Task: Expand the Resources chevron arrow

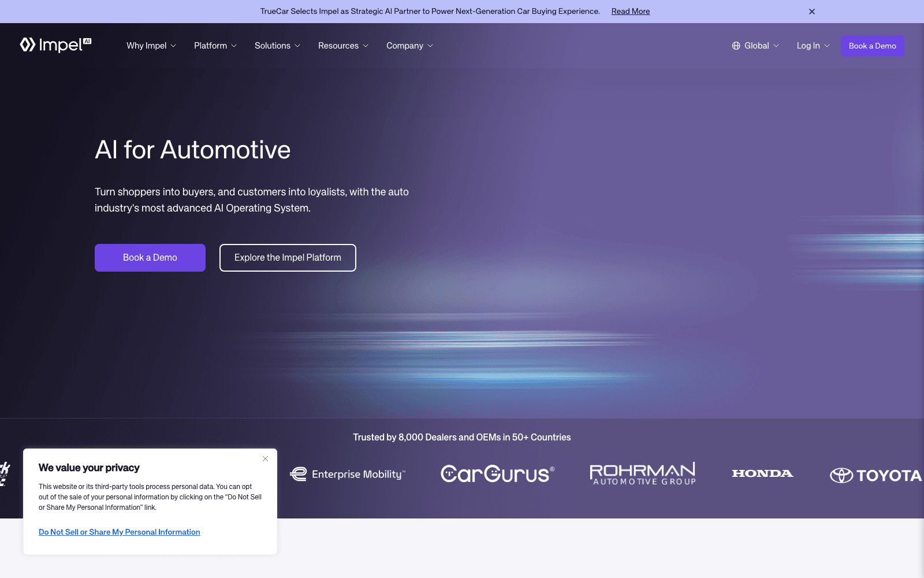Action: coord(366,46)
